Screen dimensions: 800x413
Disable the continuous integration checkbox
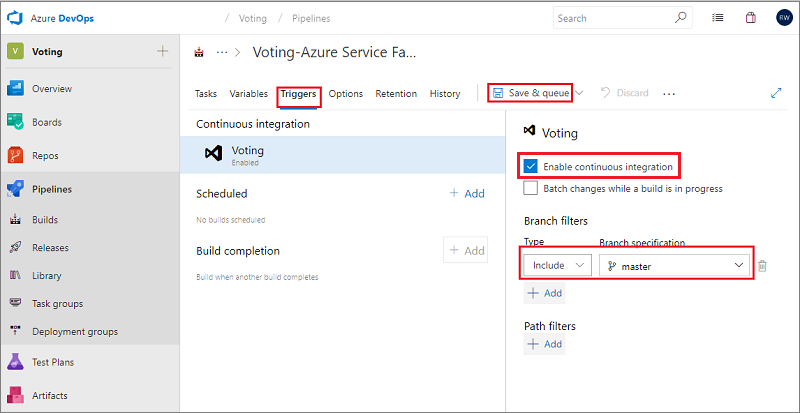tap(531, 166)
